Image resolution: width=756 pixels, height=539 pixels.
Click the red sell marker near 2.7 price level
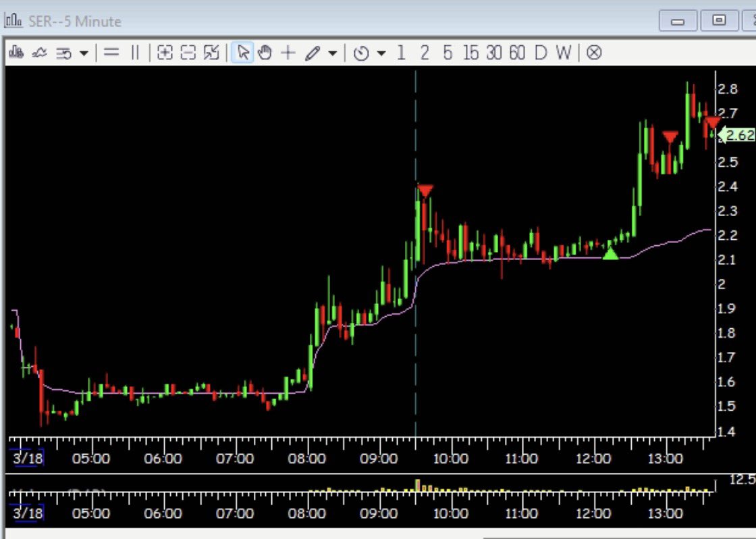click(x=712, y=122)
